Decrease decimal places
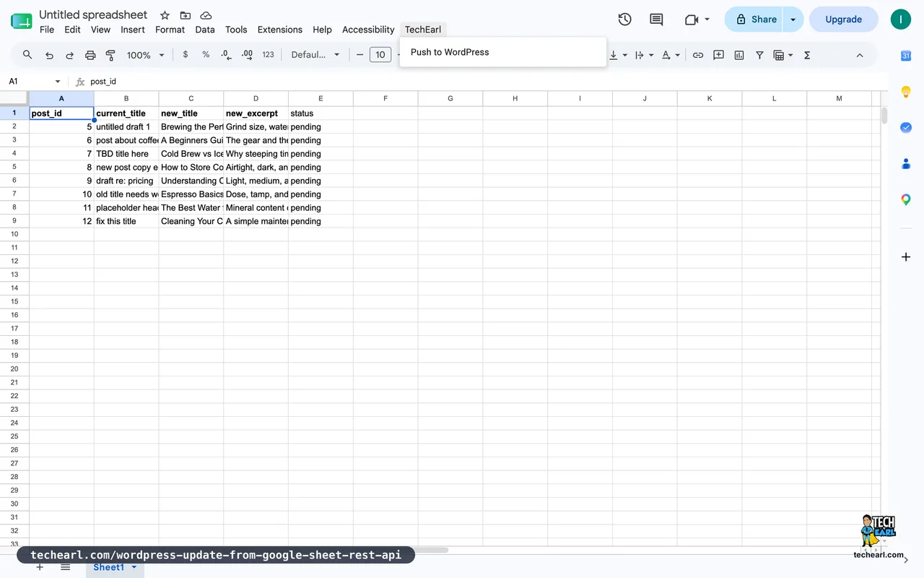Screen dimensions: 924x578 [226, 55]
